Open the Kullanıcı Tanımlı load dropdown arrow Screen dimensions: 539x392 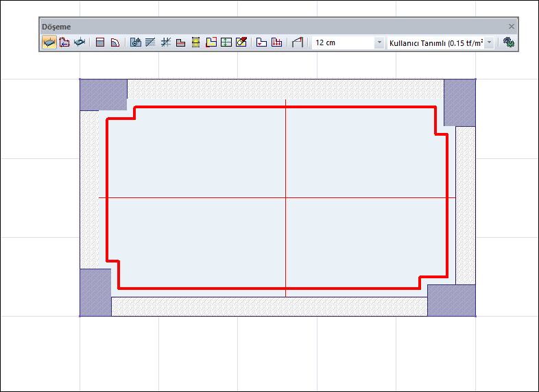[x=489, y=43]
